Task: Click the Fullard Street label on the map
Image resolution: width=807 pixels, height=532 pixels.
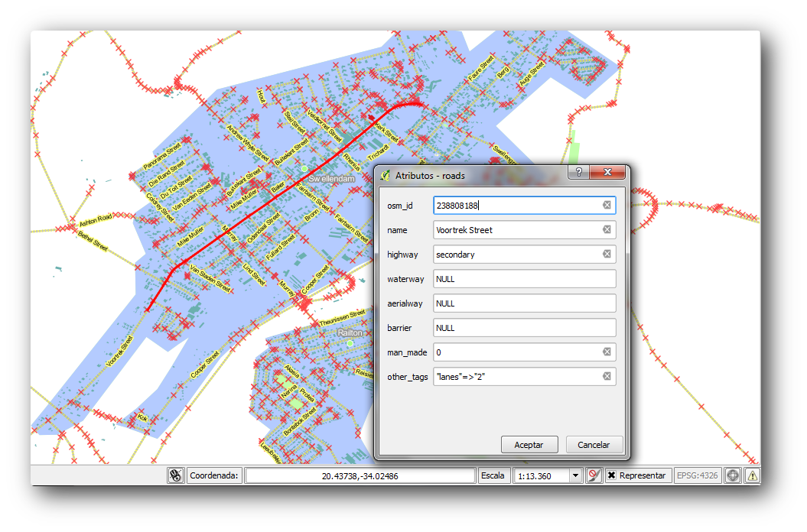Action: tap(281, 248)
